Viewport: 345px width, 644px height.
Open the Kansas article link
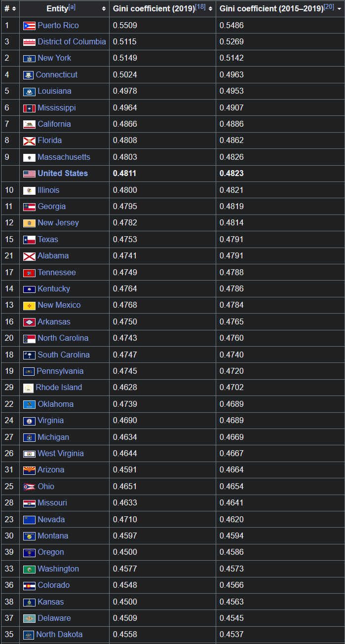[51, 602]
